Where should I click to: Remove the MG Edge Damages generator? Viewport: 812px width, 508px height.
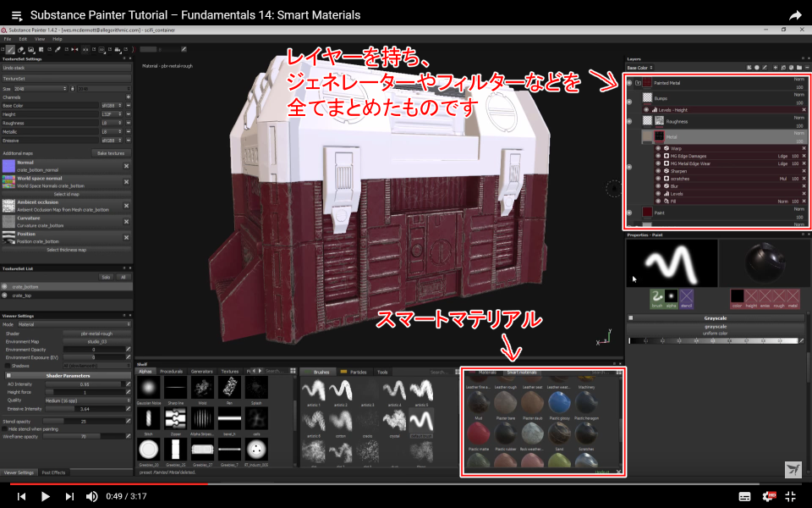(x=804, y=156)
